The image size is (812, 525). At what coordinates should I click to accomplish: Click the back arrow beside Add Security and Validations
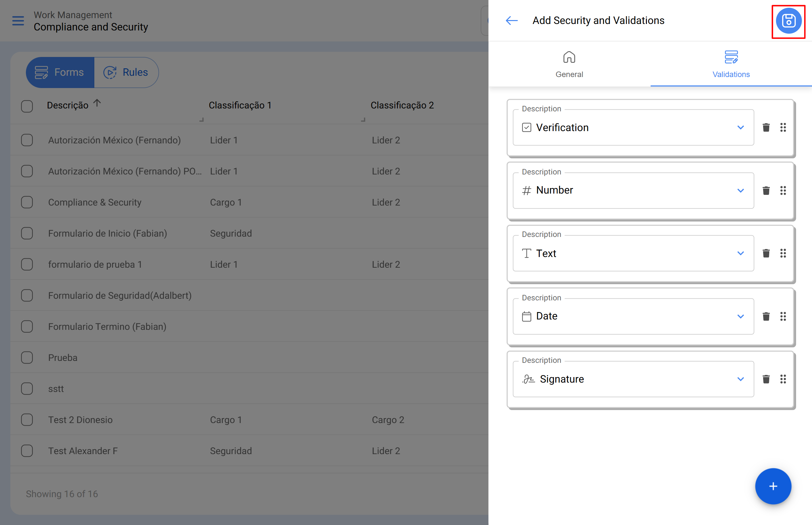pos(511,21)
